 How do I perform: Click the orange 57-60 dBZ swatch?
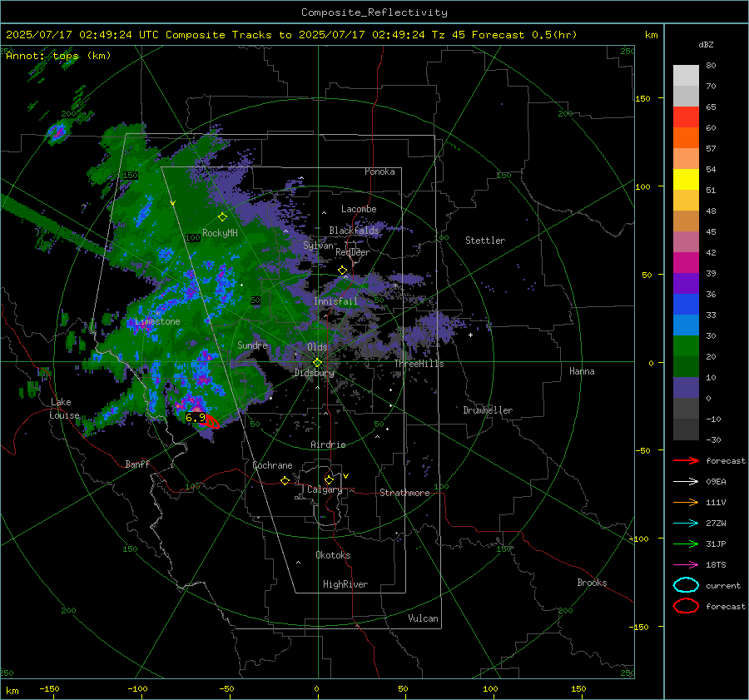(x=686, y=138)
